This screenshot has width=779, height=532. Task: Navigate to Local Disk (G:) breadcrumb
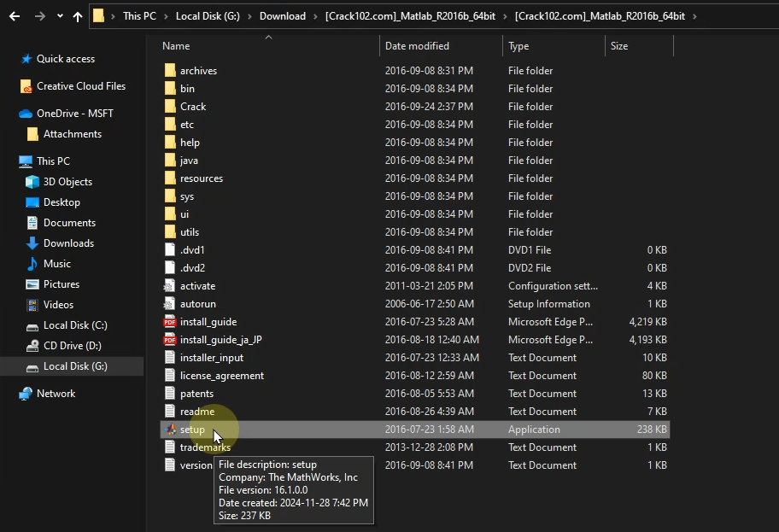tap(213, 16)
